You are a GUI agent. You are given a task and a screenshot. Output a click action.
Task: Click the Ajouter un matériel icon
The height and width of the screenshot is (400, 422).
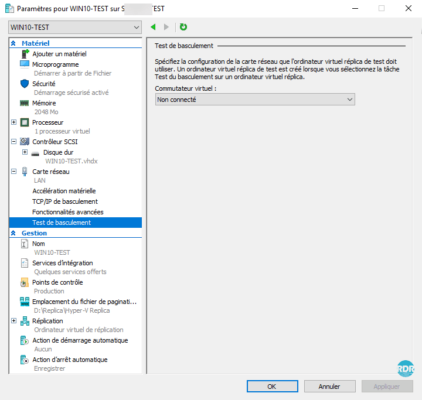[25, 54]
